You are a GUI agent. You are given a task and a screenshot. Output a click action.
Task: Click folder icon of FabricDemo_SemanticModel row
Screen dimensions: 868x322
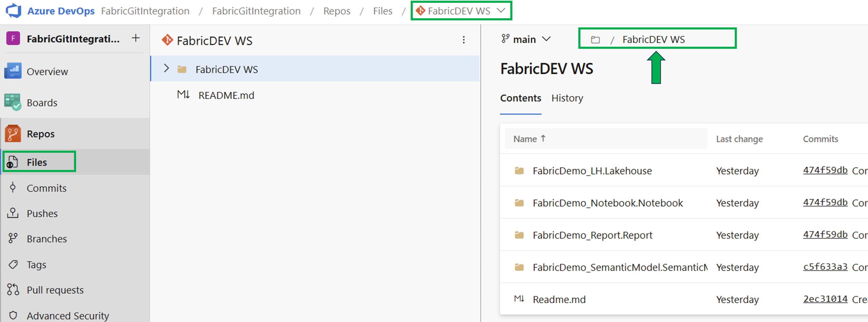[x=519, y=267]
